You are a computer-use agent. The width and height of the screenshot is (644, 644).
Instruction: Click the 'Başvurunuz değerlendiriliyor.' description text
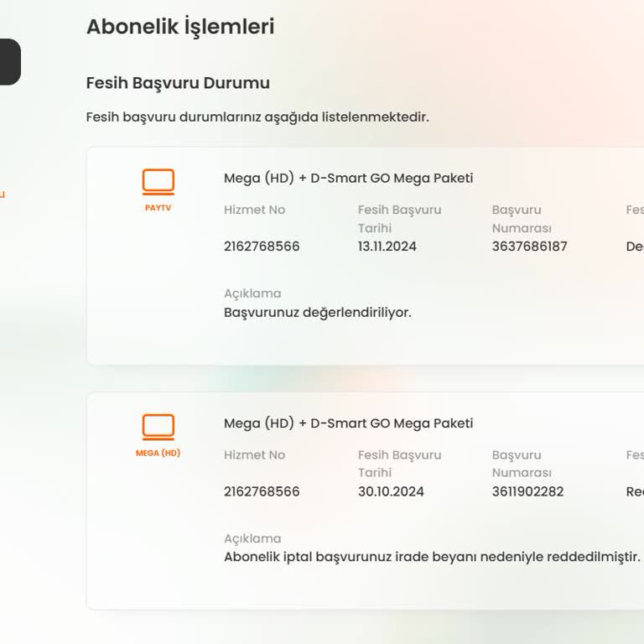pyautogui.click(x=317, y=313)
